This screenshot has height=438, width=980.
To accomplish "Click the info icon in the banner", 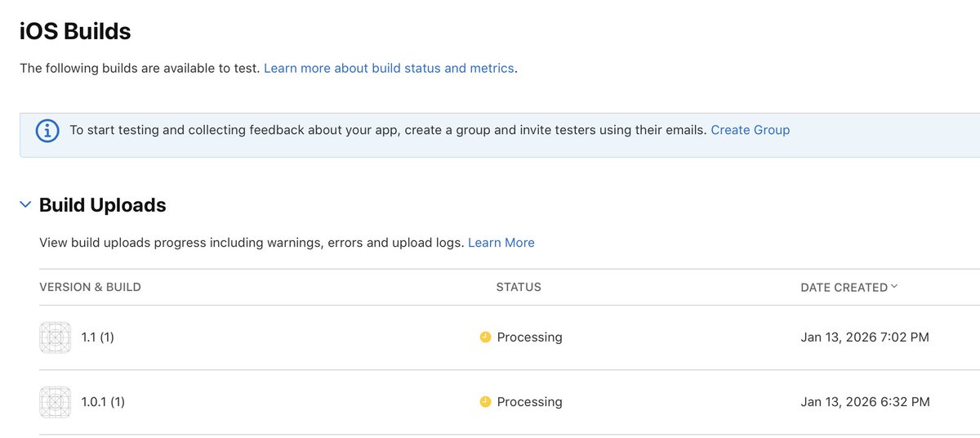I will 48,131.
